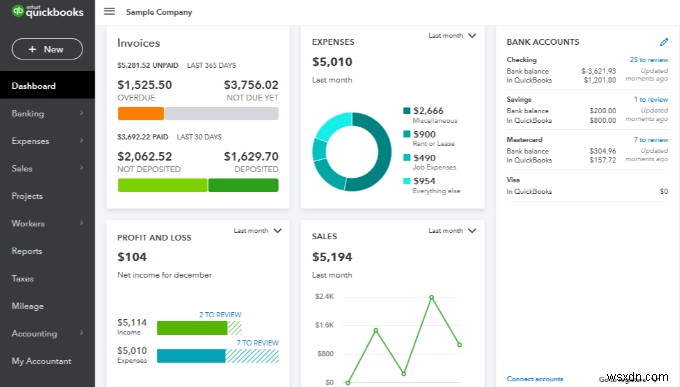The height and width of the screenshot is (387, 680).
Task: Click the green Income bar
Action: [192, 328]
